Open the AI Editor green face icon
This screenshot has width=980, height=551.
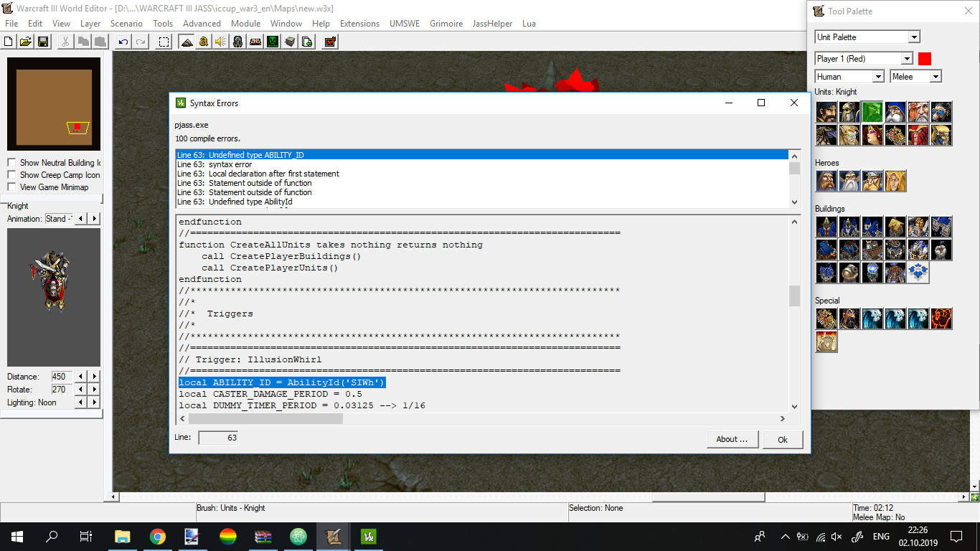tap(273, 42)
